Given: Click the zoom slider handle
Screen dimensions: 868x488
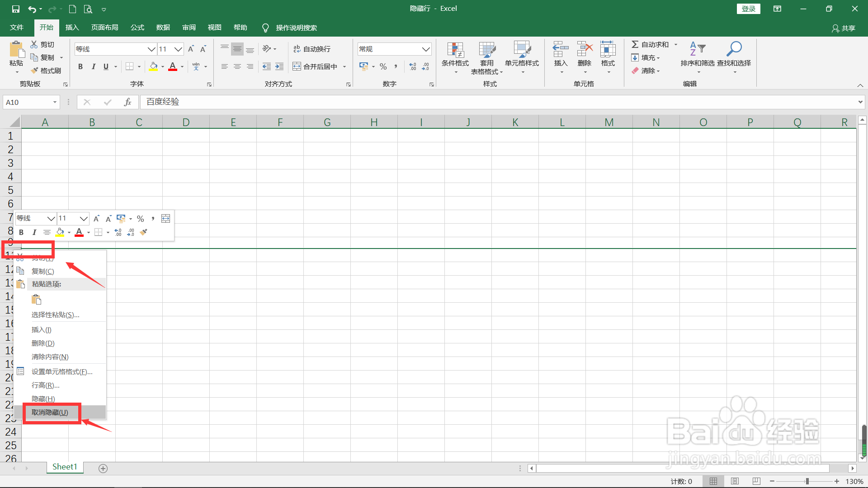Looking at the screenshot, I should pos(807,481).
